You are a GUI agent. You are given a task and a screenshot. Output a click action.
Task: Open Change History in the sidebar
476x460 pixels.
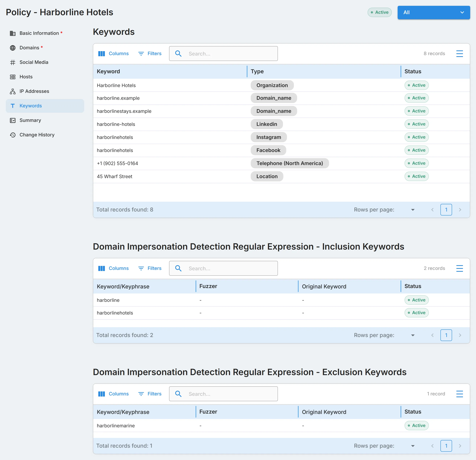coord(45,135)
